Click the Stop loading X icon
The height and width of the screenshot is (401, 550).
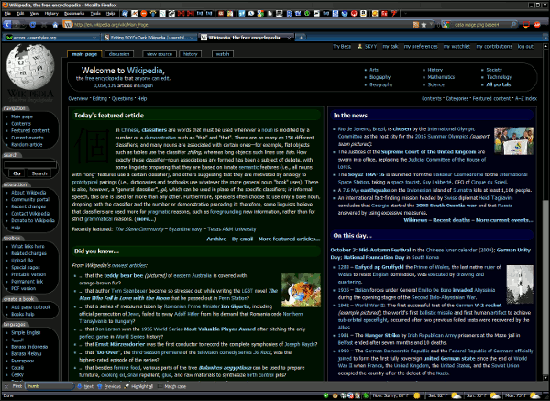tap(44, 25)
